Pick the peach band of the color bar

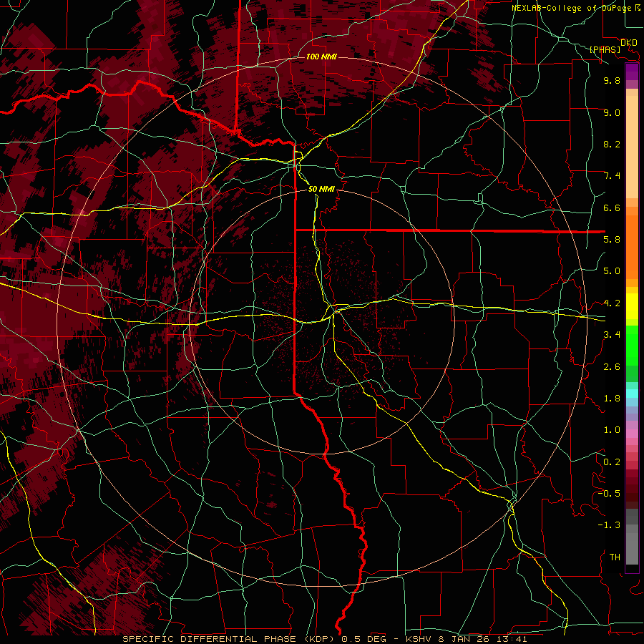tap(632, 146)
